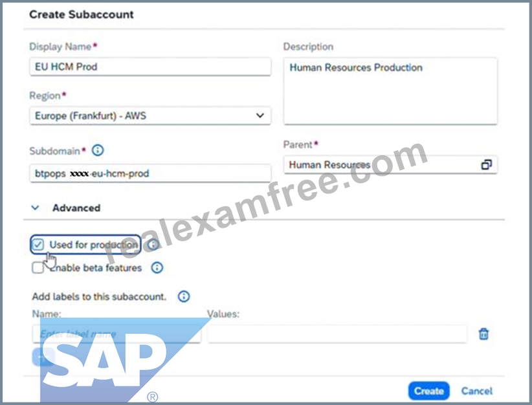532x405 pixels.
Task: Delete the label row with trash icon
Action: click(483, 334)
